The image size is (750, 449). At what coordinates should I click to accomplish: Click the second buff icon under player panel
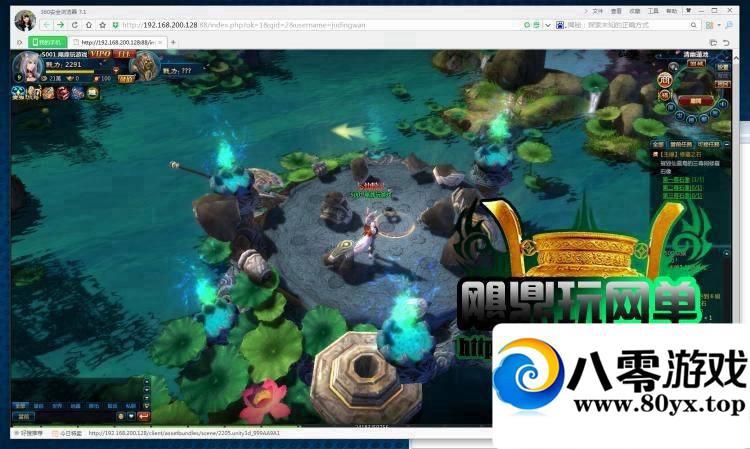(33, 93)
